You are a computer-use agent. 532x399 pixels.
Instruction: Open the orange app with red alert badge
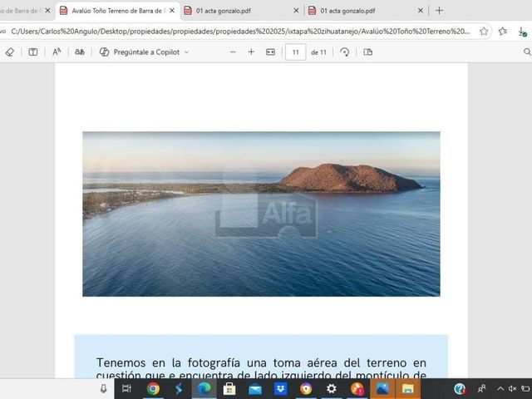357,389
